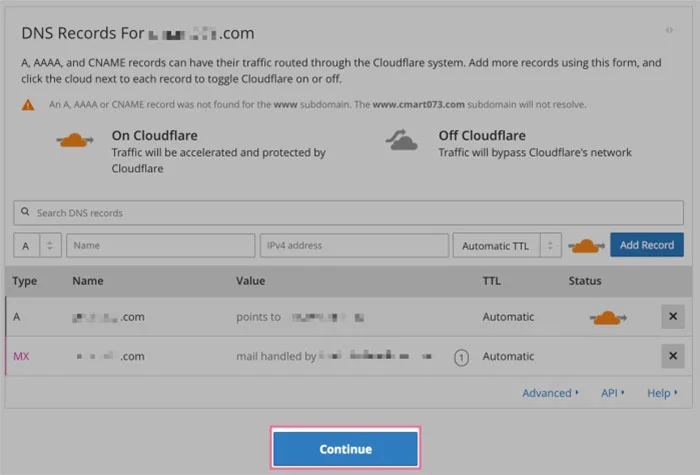Focus the IPv4 address input field

[x=354, y=245]
